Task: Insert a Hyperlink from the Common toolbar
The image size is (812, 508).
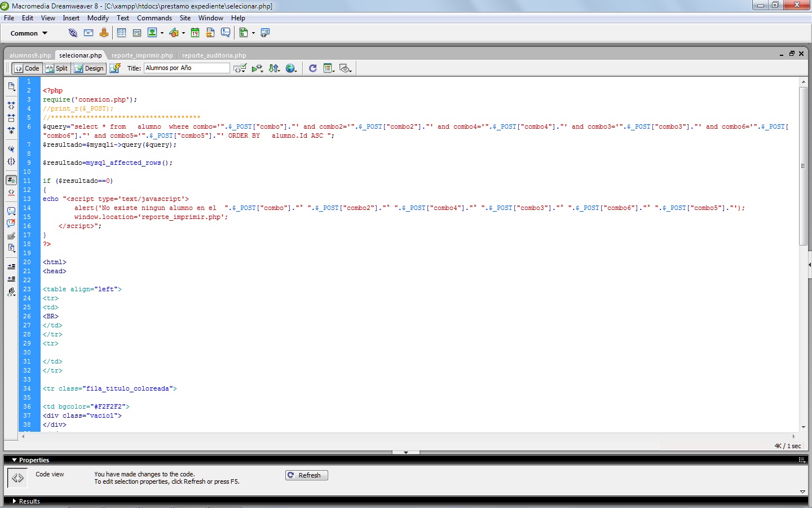Action: tap(73, 33)
